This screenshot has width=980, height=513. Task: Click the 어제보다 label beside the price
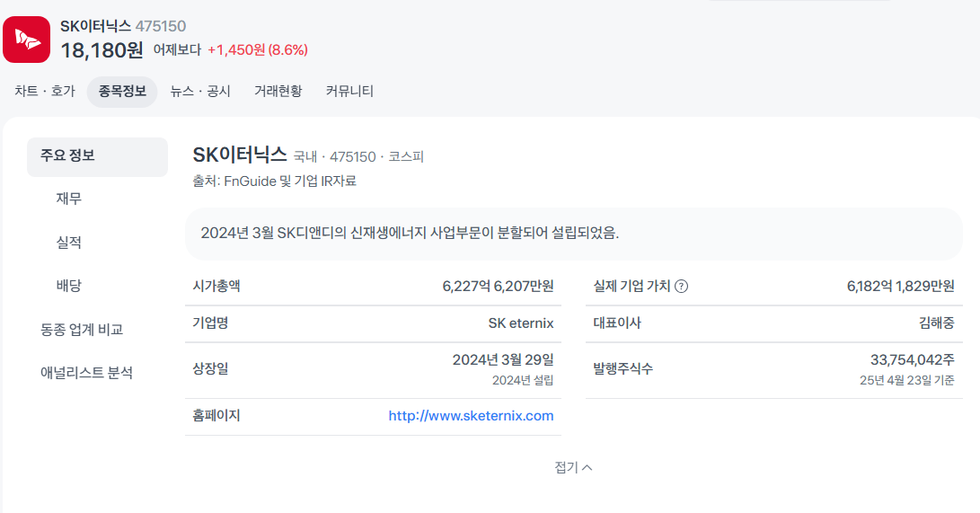[178, 50]
